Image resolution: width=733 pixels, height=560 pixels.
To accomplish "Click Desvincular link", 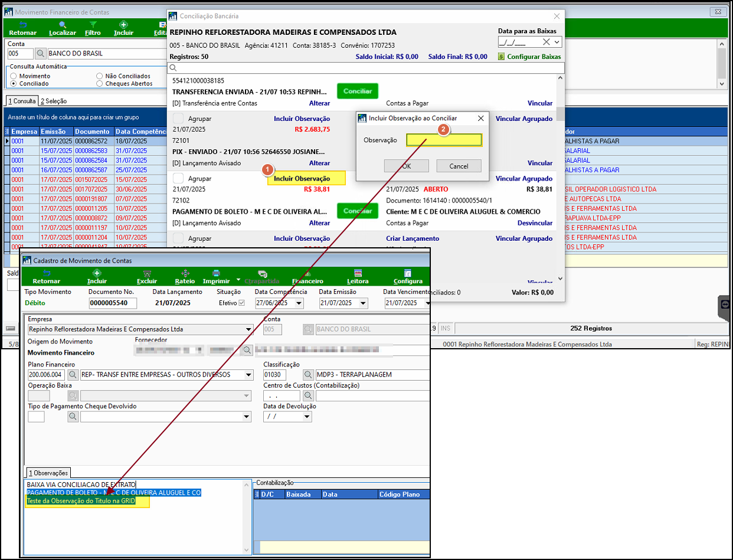I will click(x=535, y=223).
